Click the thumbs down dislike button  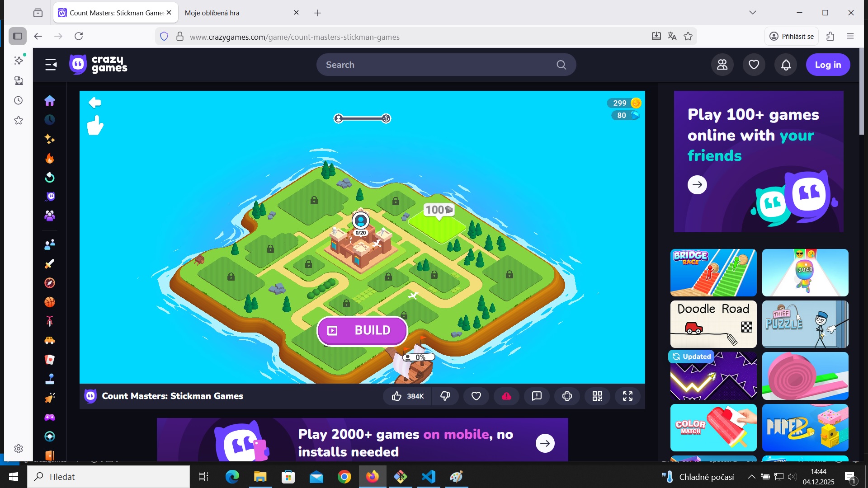pyautogui.click(x=445, y=396)
